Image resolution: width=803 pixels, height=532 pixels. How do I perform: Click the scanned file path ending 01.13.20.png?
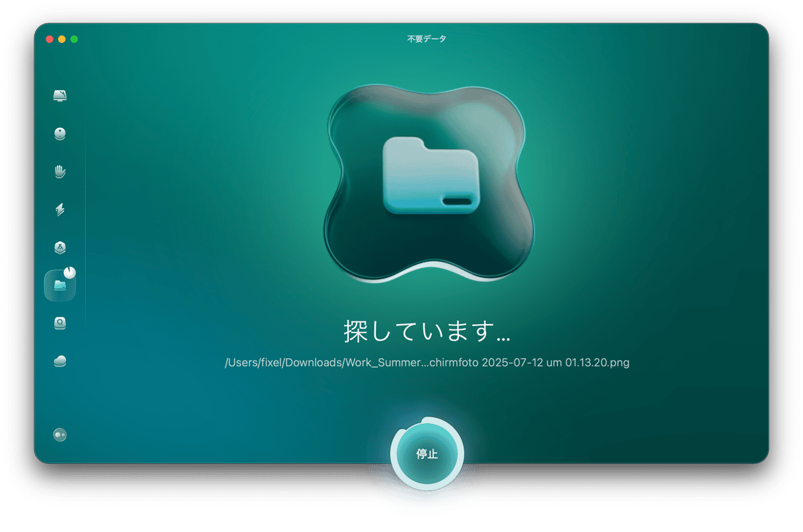[x=427, y=363]
